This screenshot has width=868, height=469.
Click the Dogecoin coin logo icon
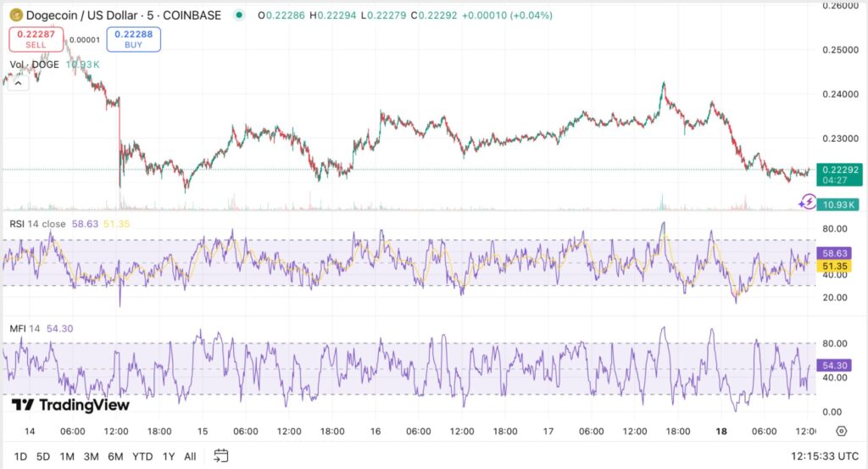tap(16, 15)
